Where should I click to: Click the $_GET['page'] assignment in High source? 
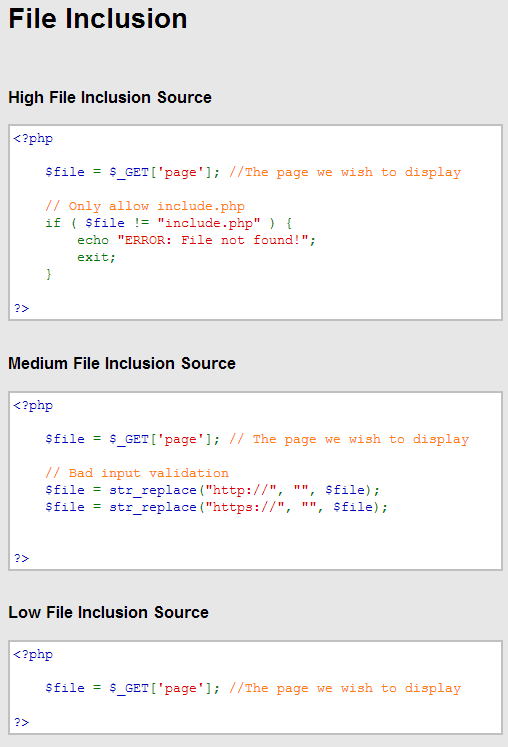point(133,172)
